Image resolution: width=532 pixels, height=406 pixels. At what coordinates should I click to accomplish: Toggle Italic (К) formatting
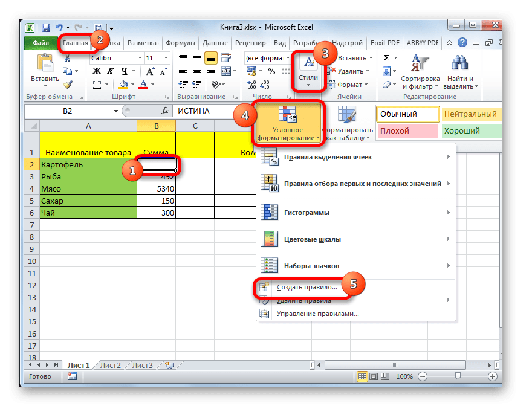pos(110,71)
